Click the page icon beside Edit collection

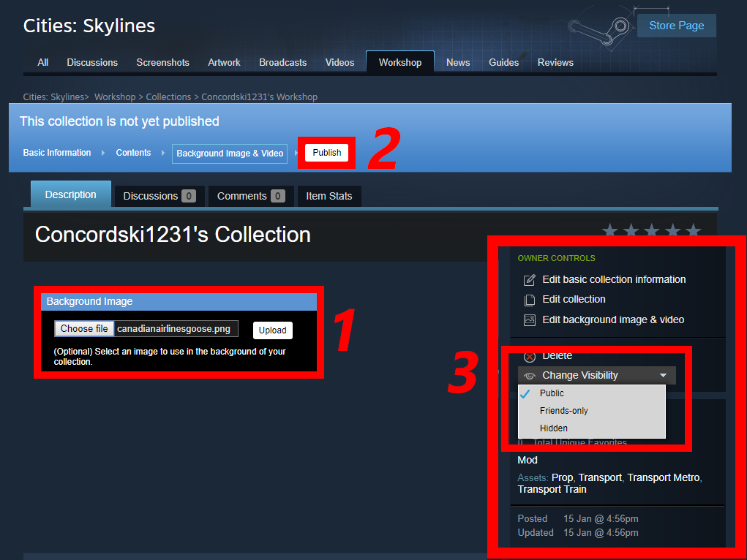tap(529, 300)
